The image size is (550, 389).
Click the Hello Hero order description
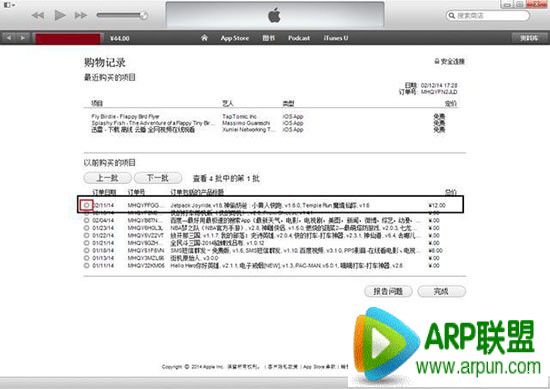pos(287,266)
